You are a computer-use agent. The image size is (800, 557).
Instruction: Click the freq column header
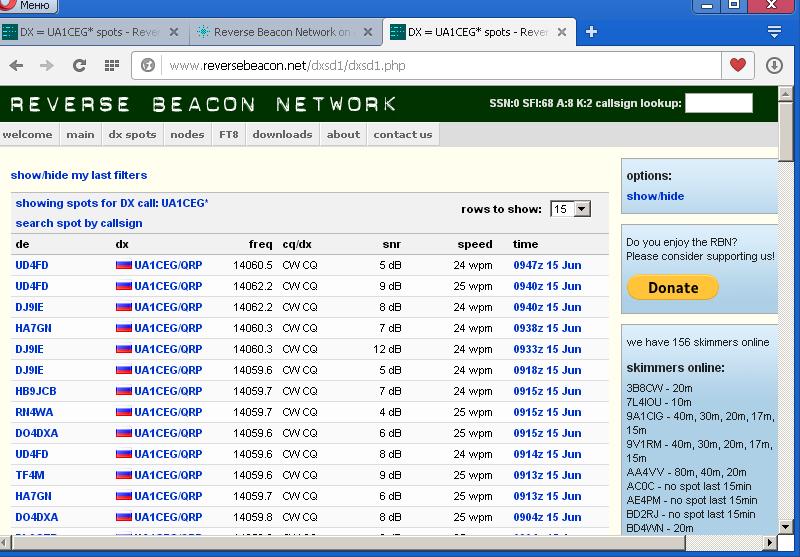pos(261,244)
